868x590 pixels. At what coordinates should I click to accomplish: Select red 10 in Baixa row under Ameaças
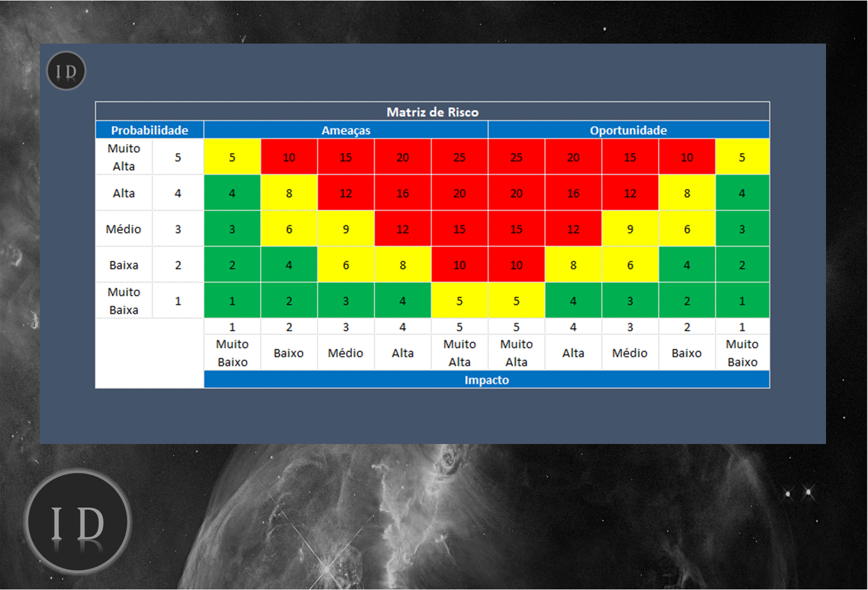[x=459, y=265]
